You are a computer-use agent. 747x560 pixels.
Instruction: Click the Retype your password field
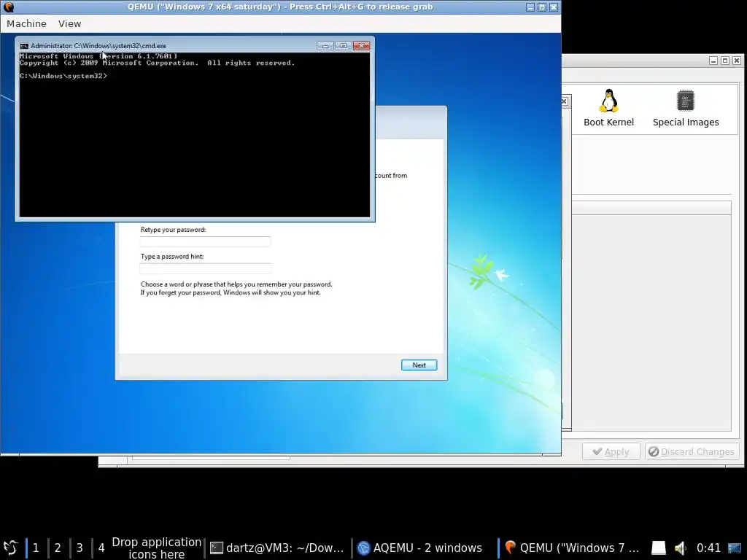[x=205, y=241]
